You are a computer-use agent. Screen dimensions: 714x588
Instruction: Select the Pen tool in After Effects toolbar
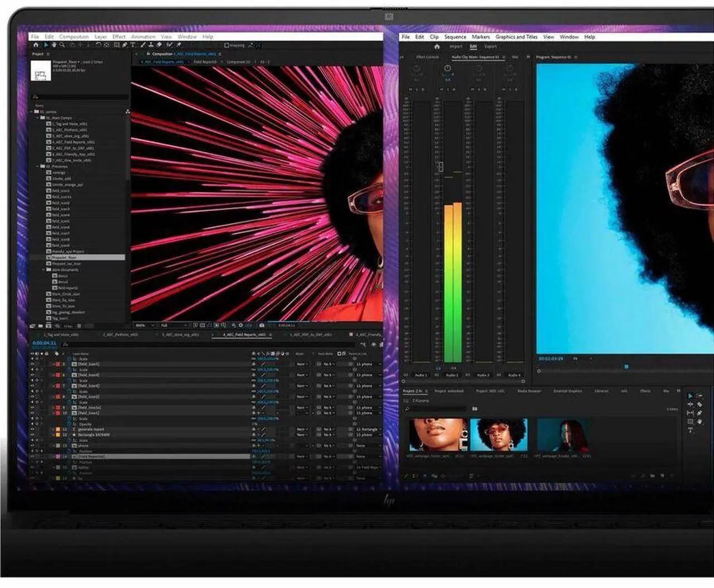(x=125, y=45)
